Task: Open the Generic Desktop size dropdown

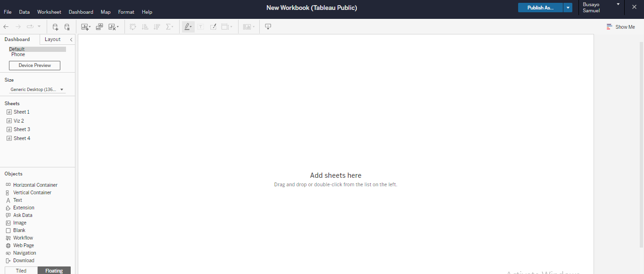Action: (x=37, y=89)
